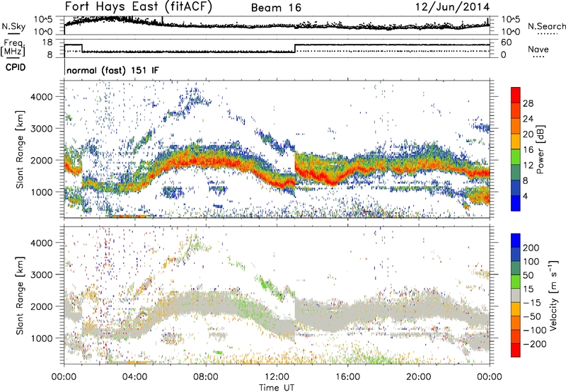Click the velocity colorbar value '100'
The height and width of the screenshot is (392, 566).
(x=531, y=261)
